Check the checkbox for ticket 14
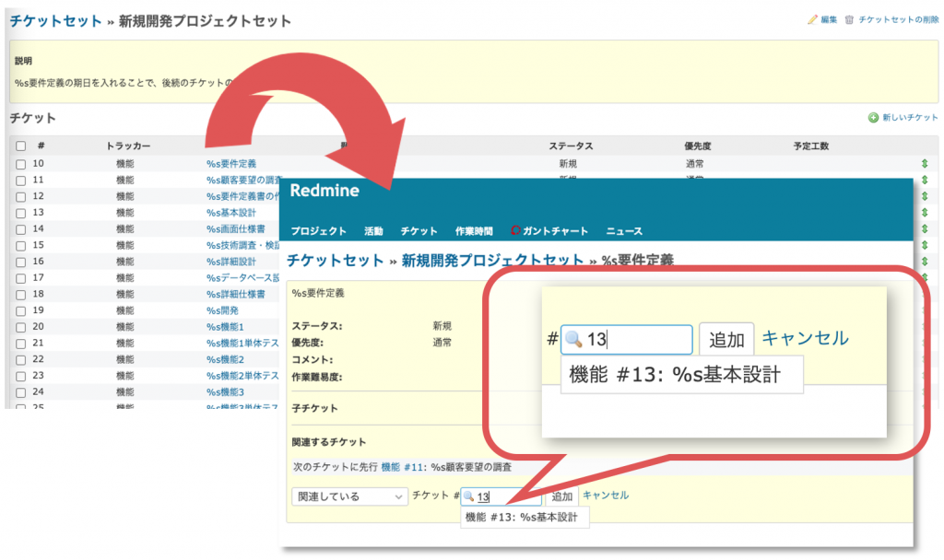Viewport: 944px width, 560px height. tap(21, 229)
